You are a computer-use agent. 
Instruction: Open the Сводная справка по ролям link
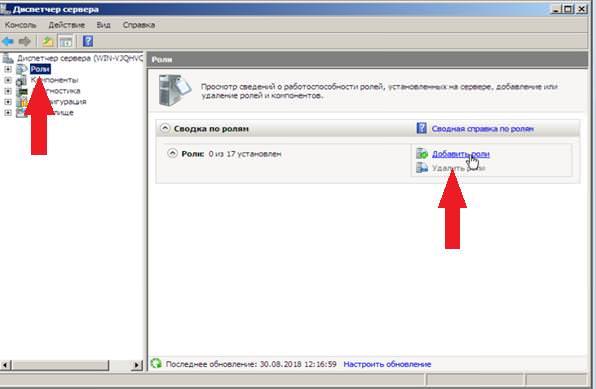(x=483, y=129)
